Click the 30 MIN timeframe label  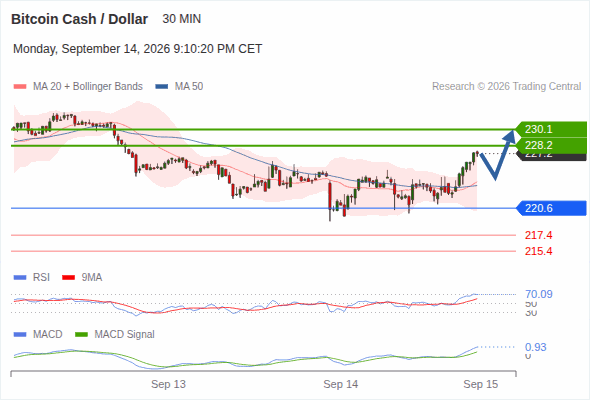[x=181, y=19]
